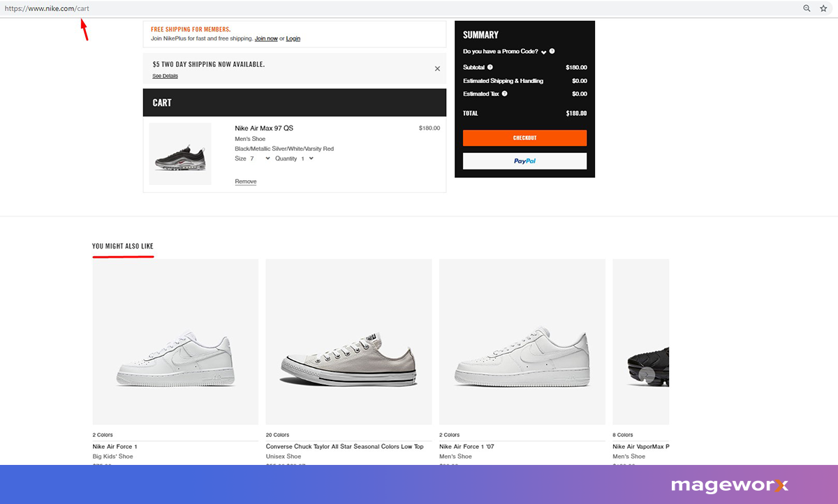Click the browser search magnifier icon

tap(806, 8)
